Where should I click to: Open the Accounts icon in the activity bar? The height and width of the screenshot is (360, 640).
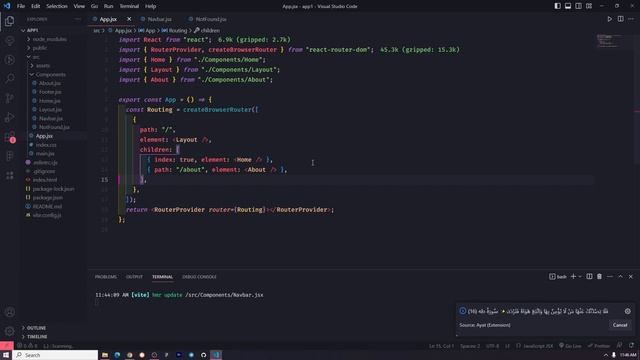pyautogui.click(x=9, y=312)
